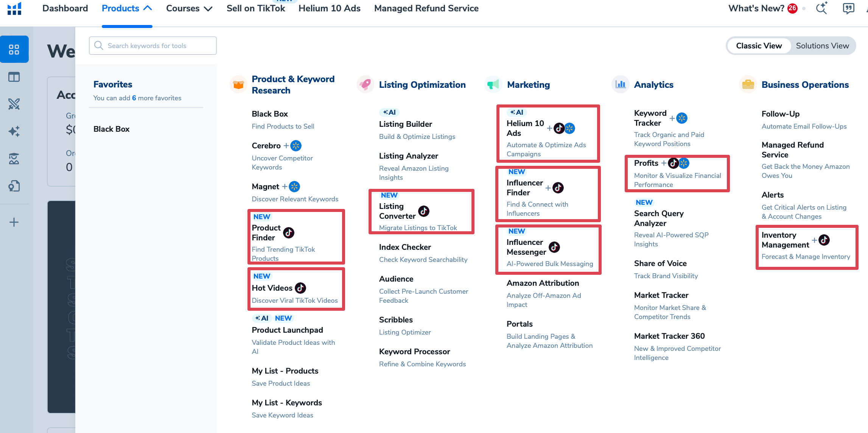This screenshot has width=868, height=433.
Task: Open the feedback quote bubble icon
Action: click(x=848, y=8)
